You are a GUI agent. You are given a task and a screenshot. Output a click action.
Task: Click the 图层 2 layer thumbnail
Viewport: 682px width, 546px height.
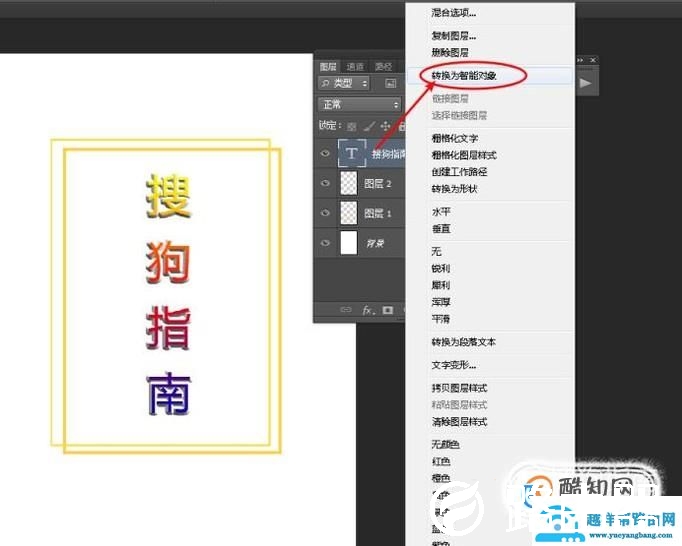348,183
